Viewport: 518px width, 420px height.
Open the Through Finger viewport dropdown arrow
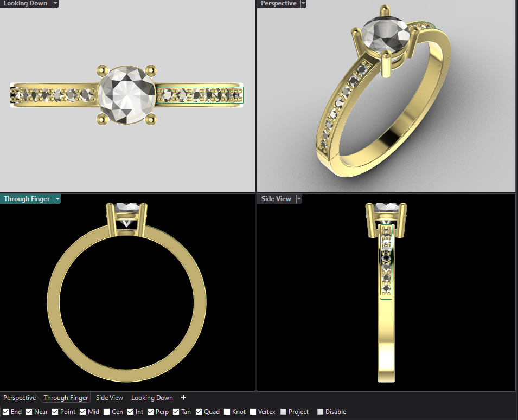tap(57, 199)
